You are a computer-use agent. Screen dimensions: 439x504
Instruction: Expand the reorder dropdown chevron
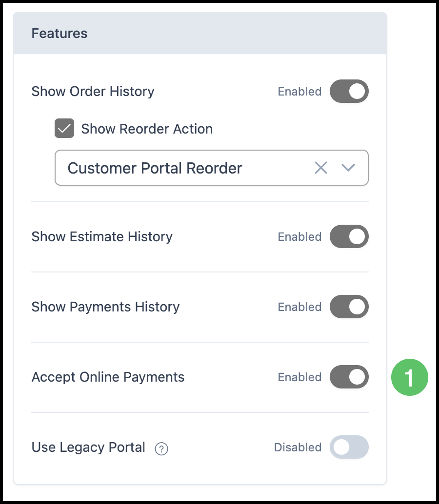pyautogui.click(x=348, y=168)
